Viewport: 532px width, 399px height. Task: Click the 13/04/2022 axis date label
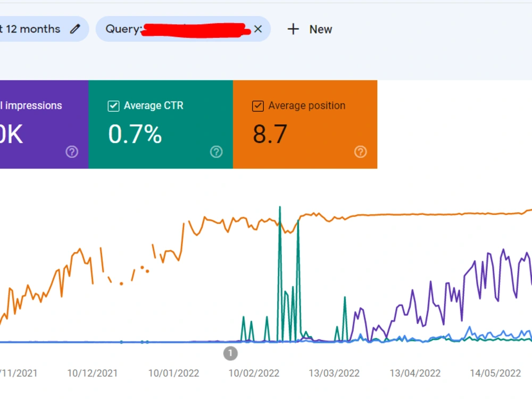(415, 373)
